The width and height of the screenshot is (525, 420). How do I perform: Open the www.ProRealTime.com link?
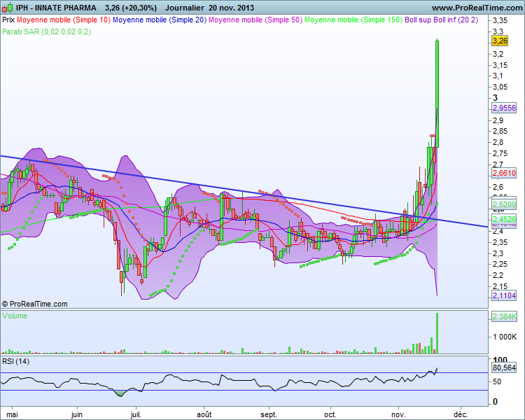coord(477,8)
